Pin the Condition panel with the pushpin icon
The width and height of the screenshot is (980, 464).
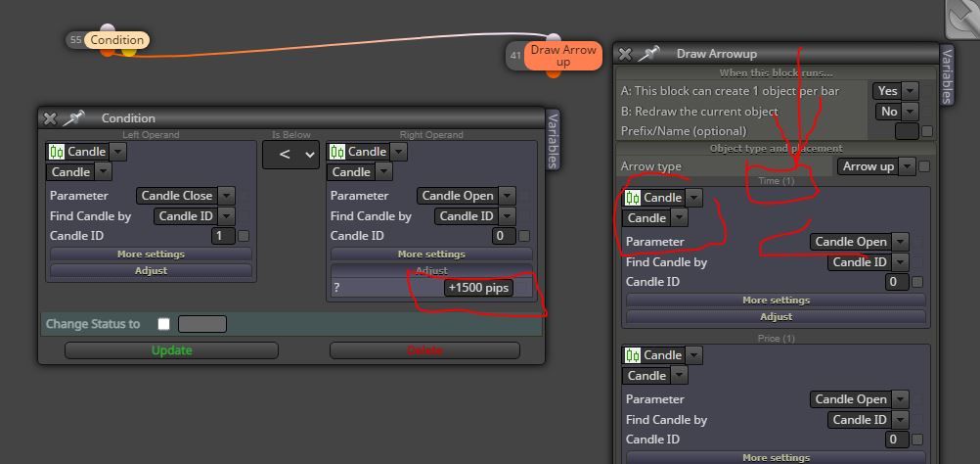[73, 117]
